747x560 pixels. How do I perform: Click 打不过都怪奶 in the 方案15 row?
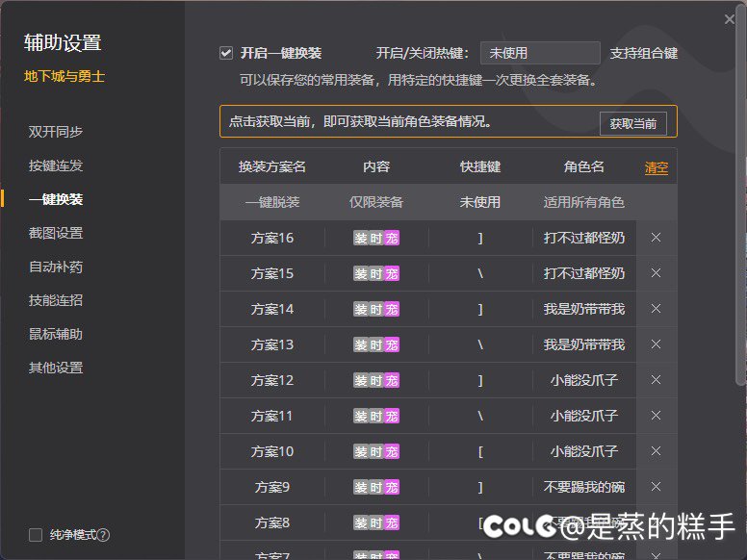point(584,273)
